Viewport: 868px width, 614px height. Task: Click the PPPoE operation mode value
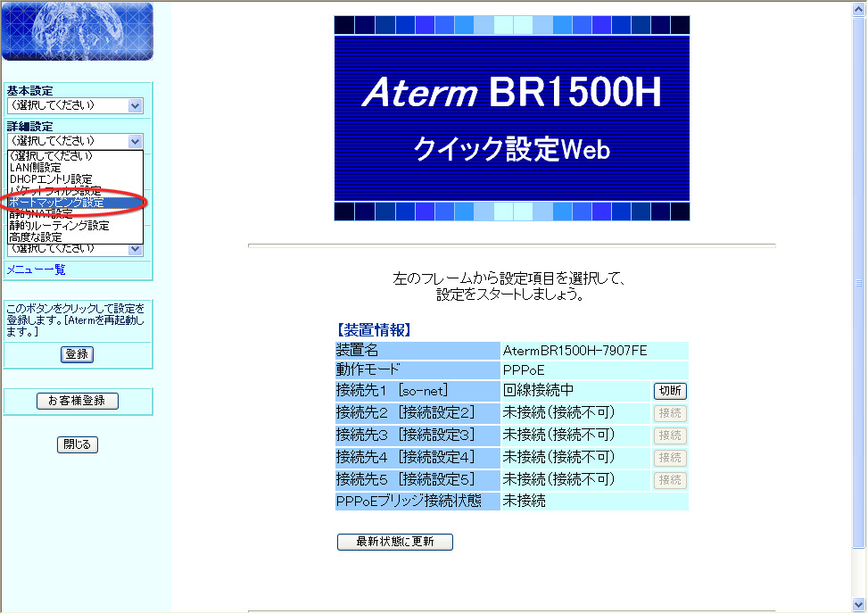tap(524, 370)
